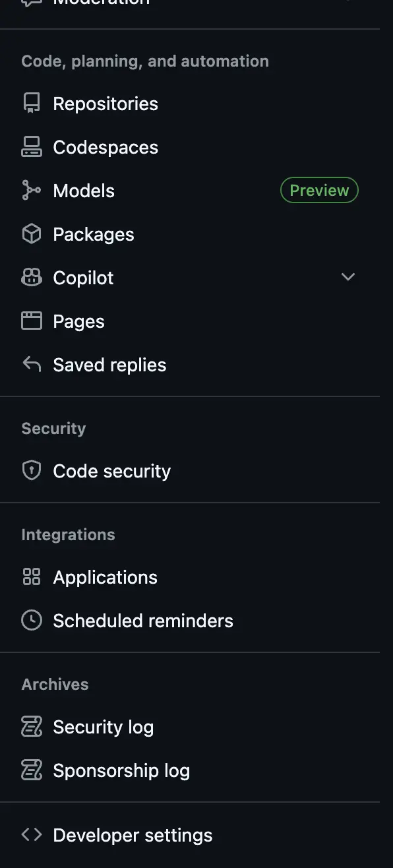Click the Repositories book icon
393x868 pixels.
click(30, 102)
